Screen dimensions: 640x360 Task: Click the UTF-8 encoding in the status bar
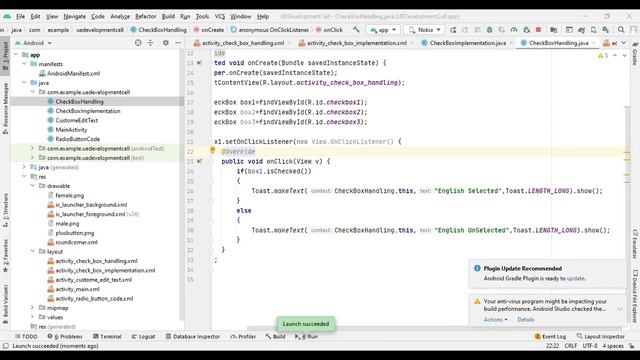tap(590, 346)
